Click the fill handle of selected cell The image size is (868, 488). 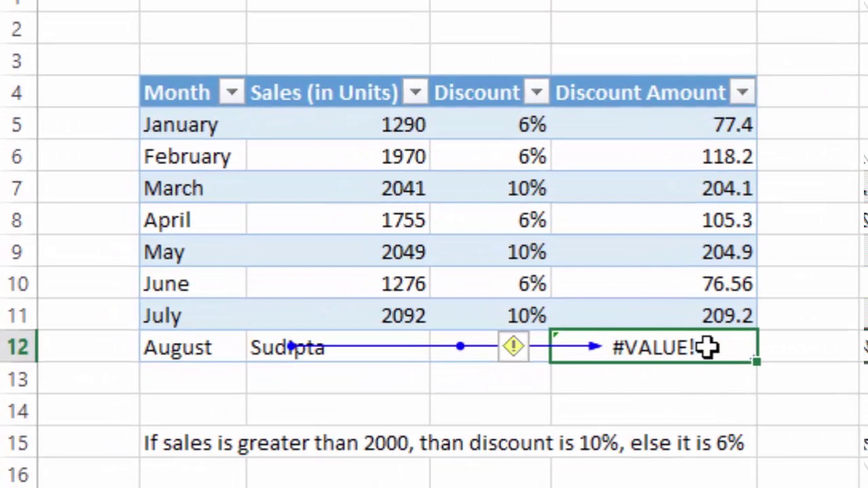coord(757,362)
